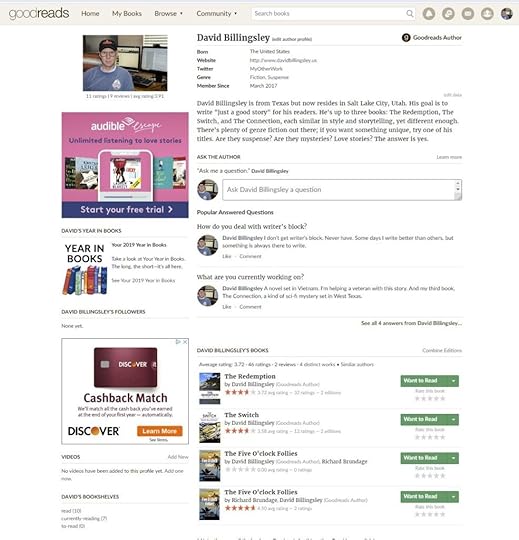Screen dimensions: 519x540
Task: Rate The Redemption with the star widget
Action: pyautogui.click(x=430, y=398)
